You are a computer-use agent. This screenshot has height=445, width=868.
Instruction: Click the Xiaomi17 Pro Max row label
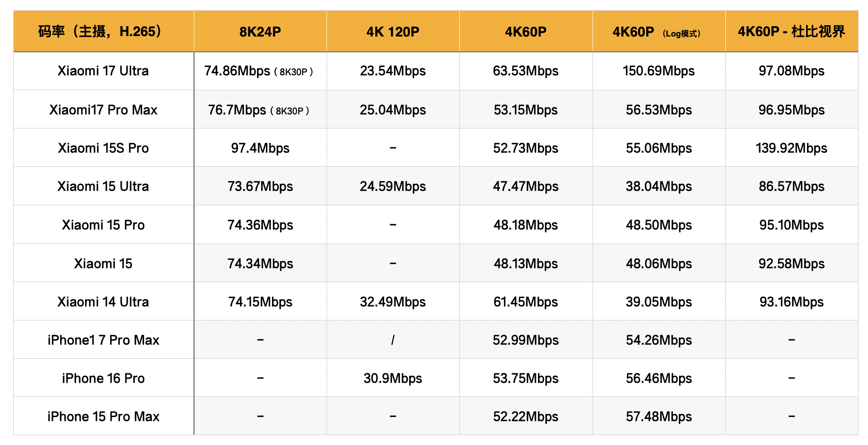point(104,110)
